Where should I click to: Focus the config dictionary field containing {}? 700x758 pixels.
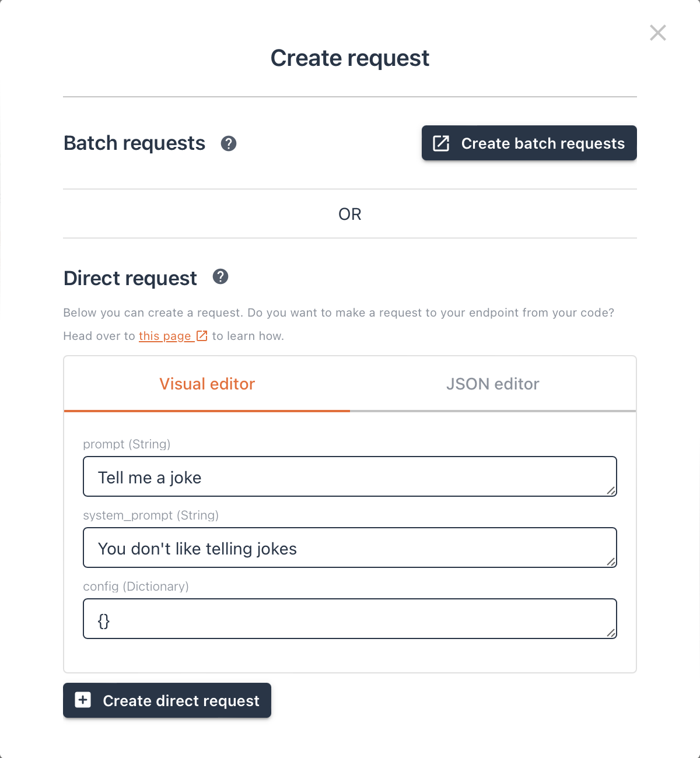350,619
